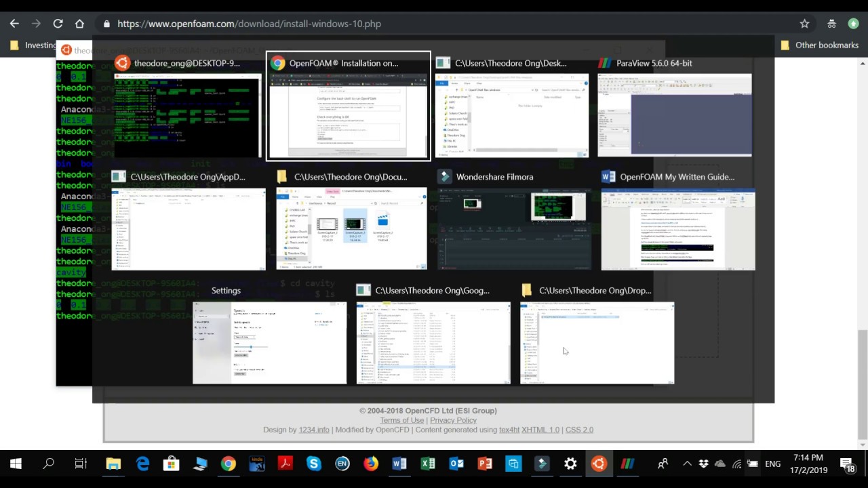Open Windows search from taskbar
Screen dimensions: 868x488
pos(48,464)
